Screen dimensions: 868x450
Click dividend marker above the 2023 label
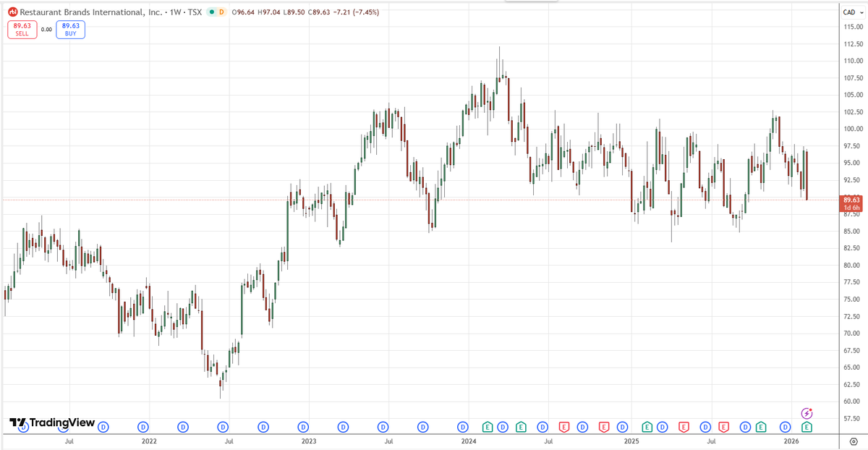303,428
